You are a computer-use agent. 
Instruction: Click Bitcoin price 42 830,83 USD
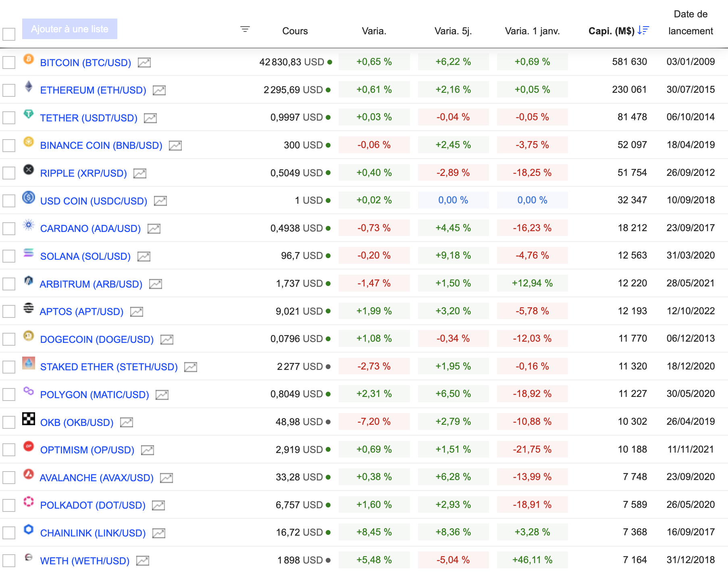[x=292, y=62]
